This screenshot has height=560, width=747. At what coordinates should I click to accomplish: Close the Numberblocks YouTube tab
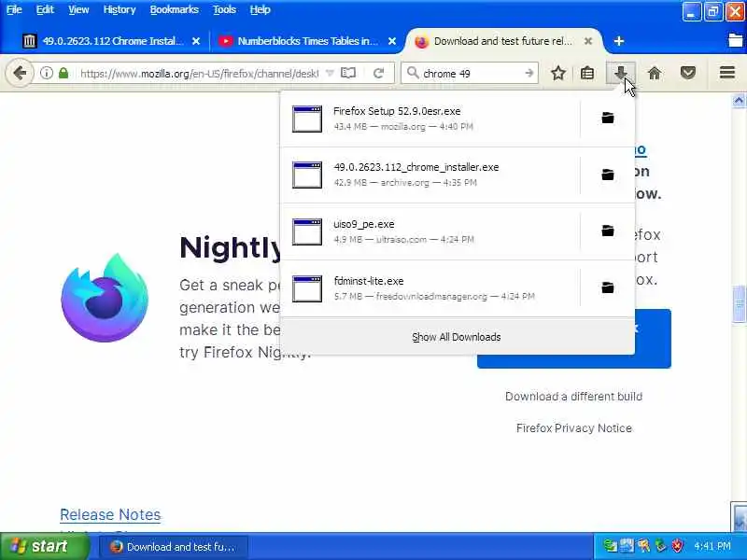click(x=392, y=41)
